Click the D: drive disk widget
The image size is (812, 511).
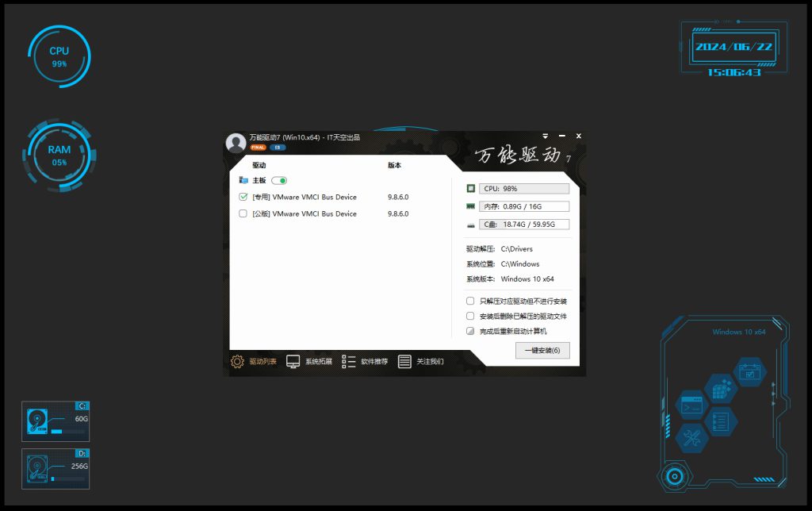coord(56,469)
